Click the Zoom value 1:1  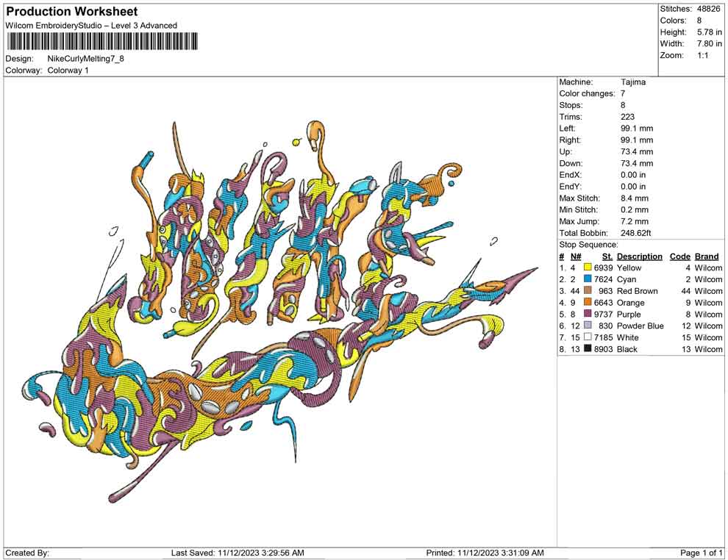[x=703, y=55]
